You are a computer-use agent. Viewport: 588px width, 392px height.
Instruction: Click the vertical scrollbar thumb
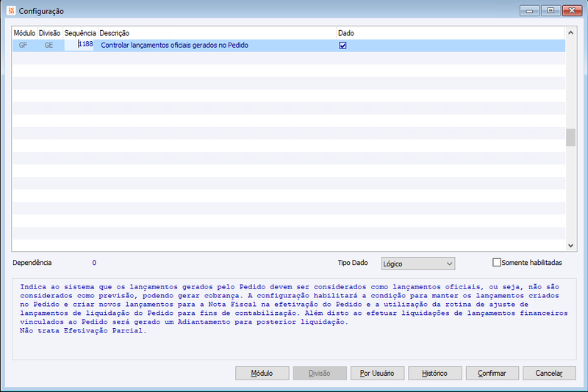tap(571, 137)
